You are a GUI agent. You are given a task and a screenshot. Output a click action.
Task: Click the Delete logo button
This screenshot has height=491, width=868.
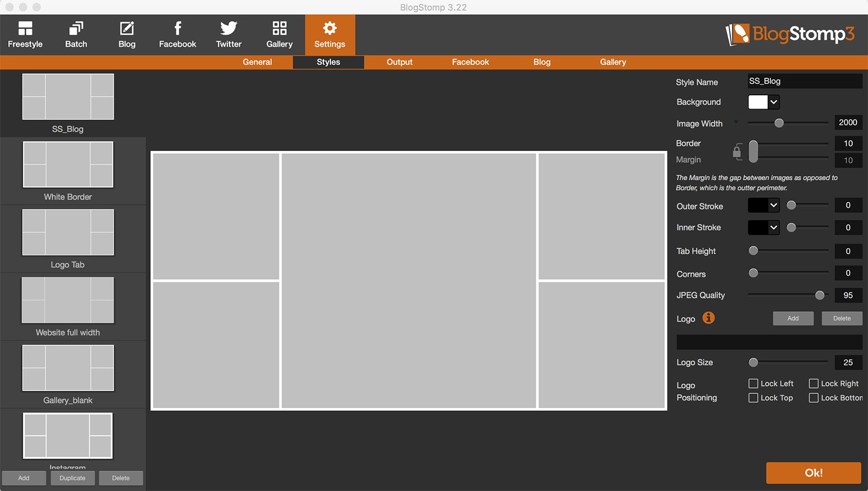click(842, 318)
